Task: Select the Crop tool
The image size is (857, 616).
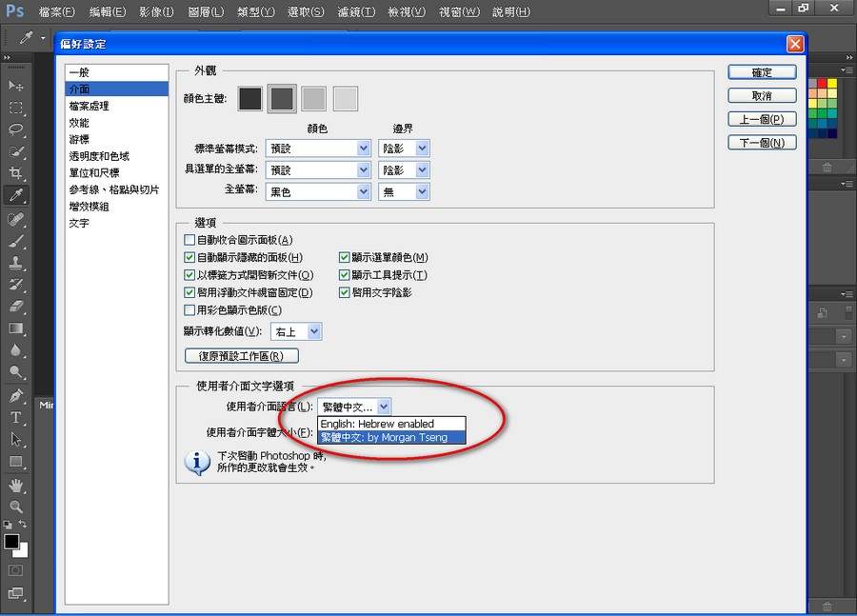Action: coord(16,174)
